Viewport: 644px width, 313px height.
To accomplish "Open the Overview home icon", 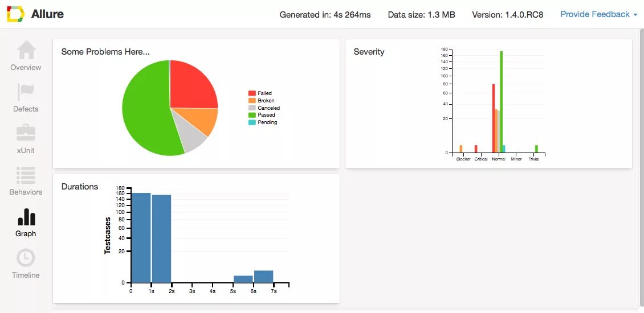I will (x=26, y=50).
